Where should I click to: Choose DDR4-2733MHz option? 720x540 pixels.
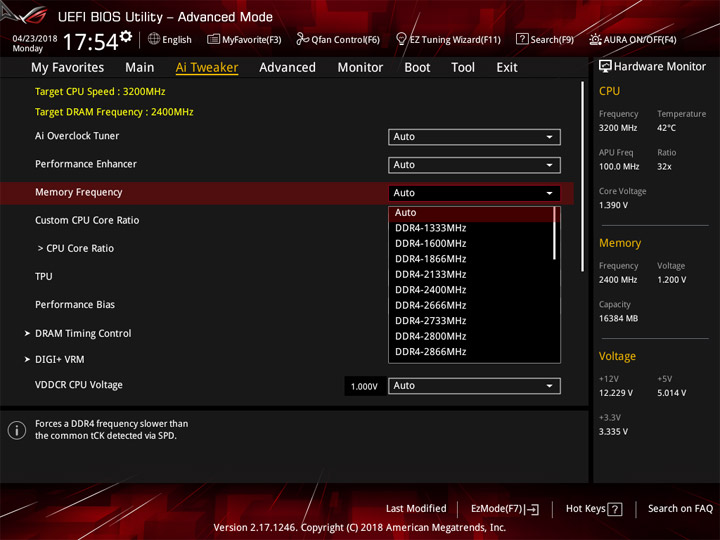tap(472, 321)
